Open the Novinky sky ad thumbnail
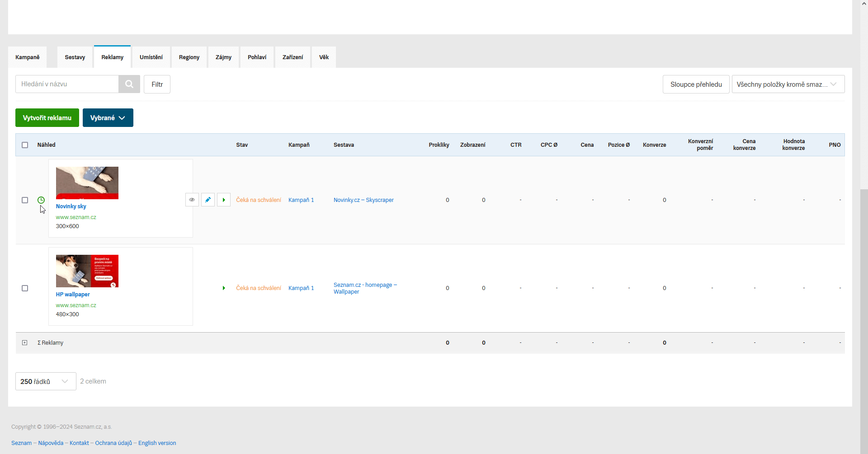 (87, 183)
